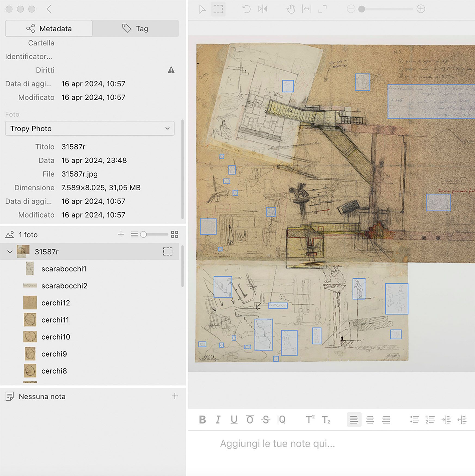Viewport: 475px width, 476px height.
Task: Click the Identificator... metadata field
Action: click(x=29, y=57)
